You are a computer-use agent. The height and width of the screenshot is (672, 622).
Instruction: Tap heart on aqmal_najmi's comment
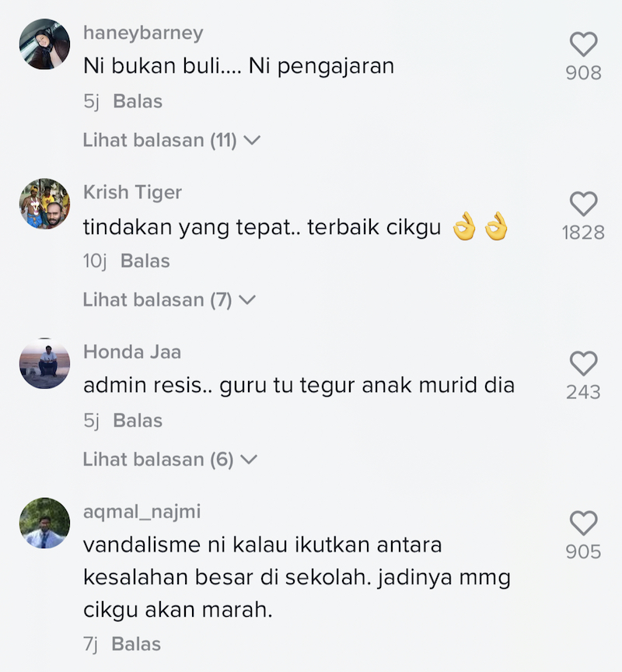point(583,523)
